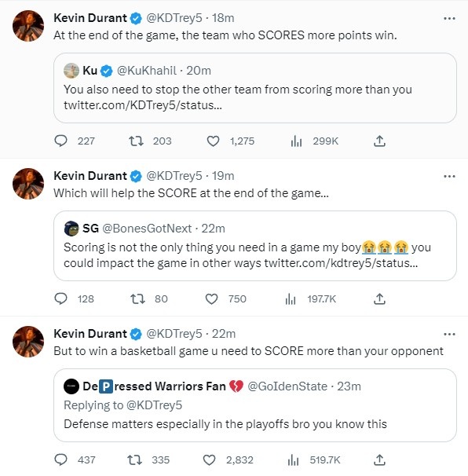468x476 pixels.
Task: Open more options on the 19m tweet
Action: point(449,177)
